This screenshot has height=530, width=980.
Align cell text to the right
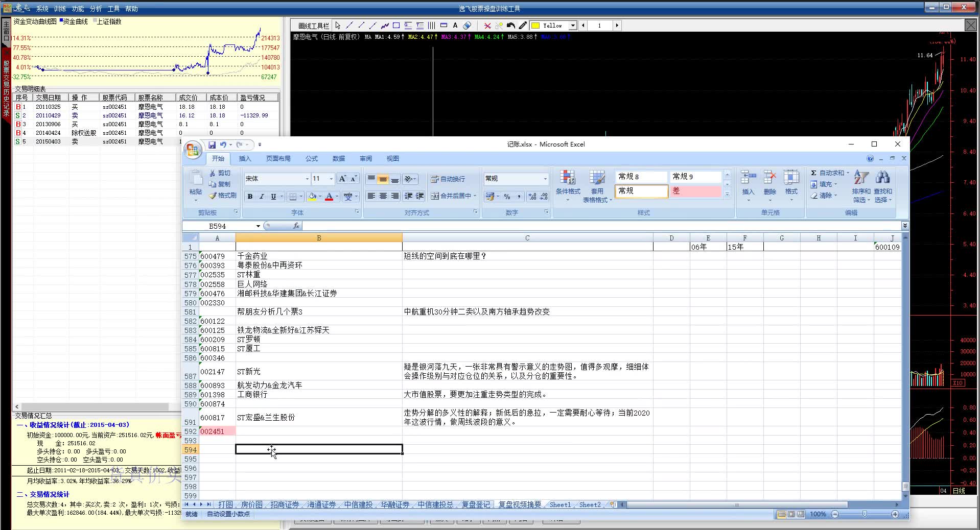pyautogui.click(x=394, y=197)
